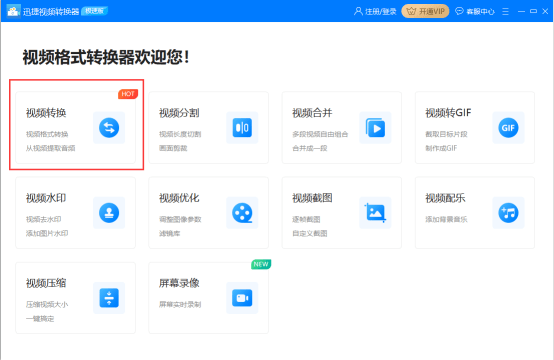Open the hamburger menu in title bar
Viewport: 554px width, 360px height.
[x=506, y=11]
